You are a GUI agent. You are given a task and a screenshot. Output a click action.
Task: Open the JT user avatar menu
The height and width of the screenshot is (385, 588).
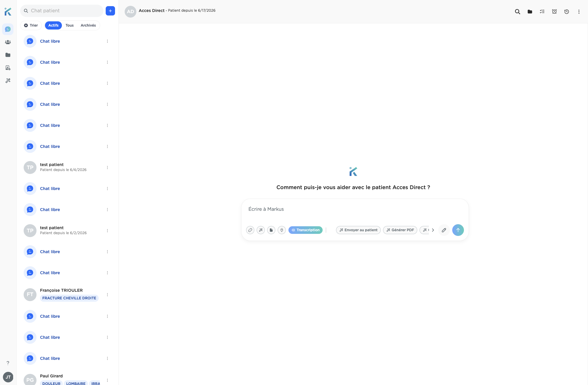(x=8, y=377)
